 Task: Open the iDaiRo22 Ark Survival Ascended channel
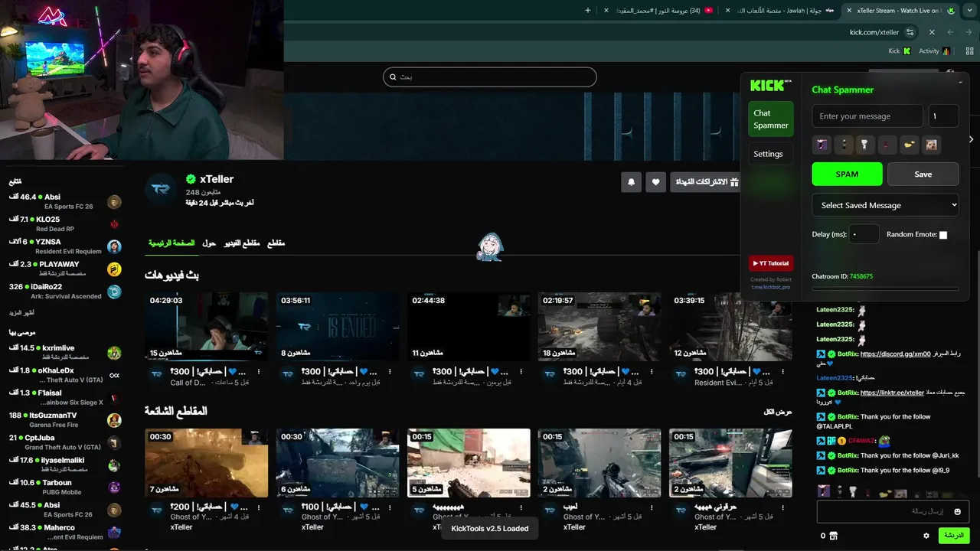point(65,291)
